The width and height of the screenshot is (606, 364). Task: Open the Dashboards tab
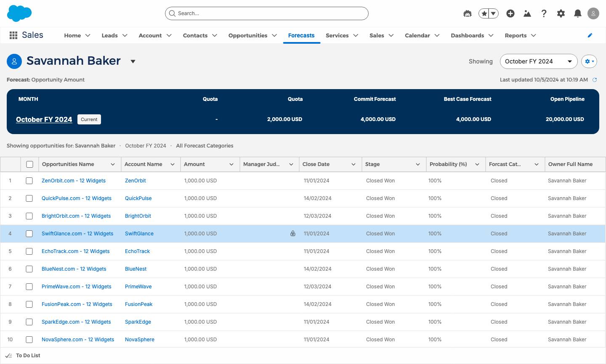pos(467,35)
